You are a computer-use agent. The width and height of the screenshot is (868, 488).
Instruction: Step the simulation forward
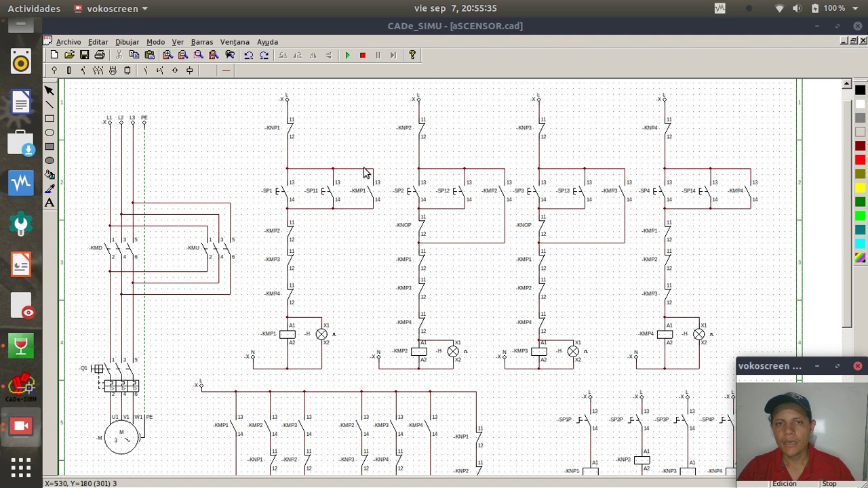coord(393,55)
